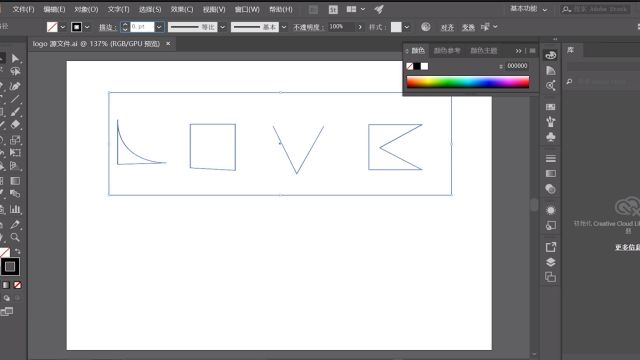Open 对象(O) menu

click(x=86, y=9)
